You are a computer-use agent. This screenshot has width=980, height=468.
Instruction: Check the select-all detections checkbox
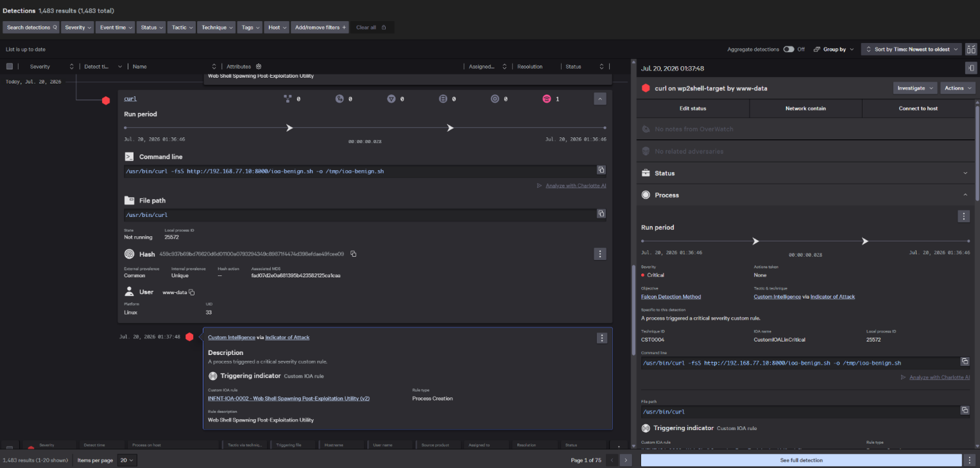10,66
